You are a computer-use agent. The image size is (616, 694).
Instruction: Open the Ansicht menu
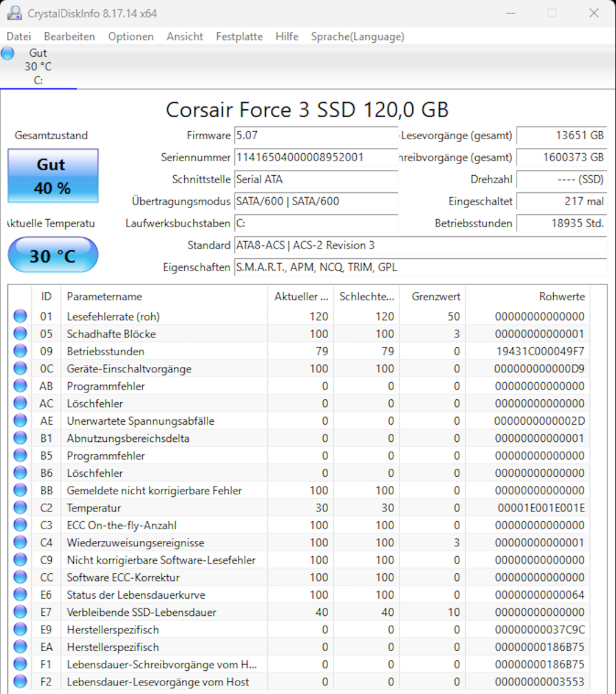(185, 37)
